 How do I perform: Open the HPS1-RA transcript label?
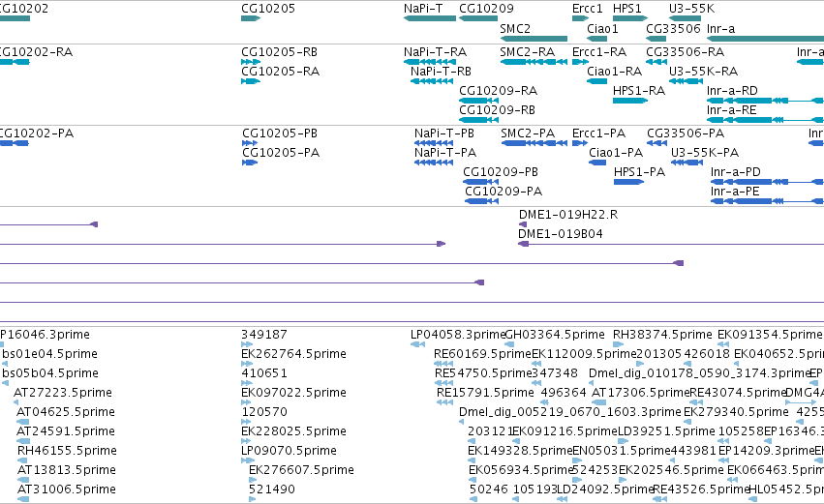point(639,91)
